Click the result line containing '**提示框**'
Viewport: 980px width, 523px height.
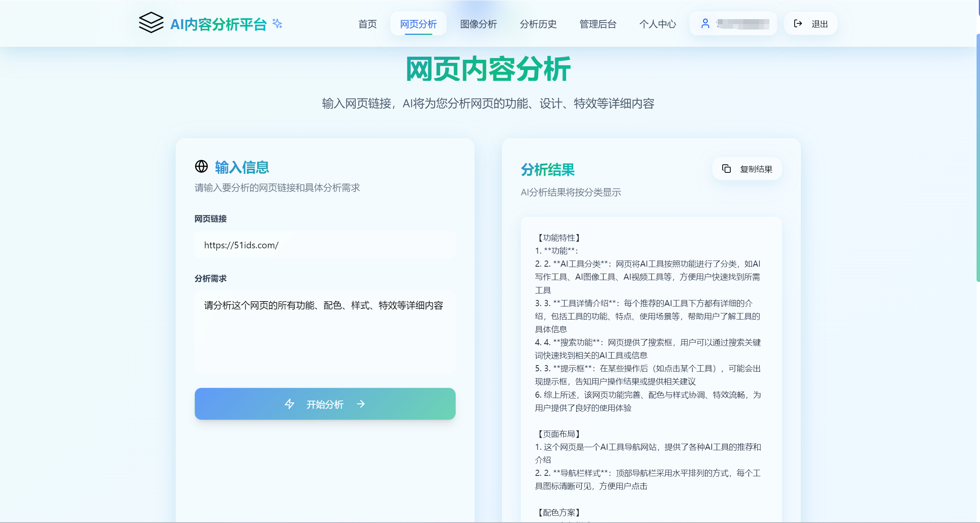coord(648,375)
